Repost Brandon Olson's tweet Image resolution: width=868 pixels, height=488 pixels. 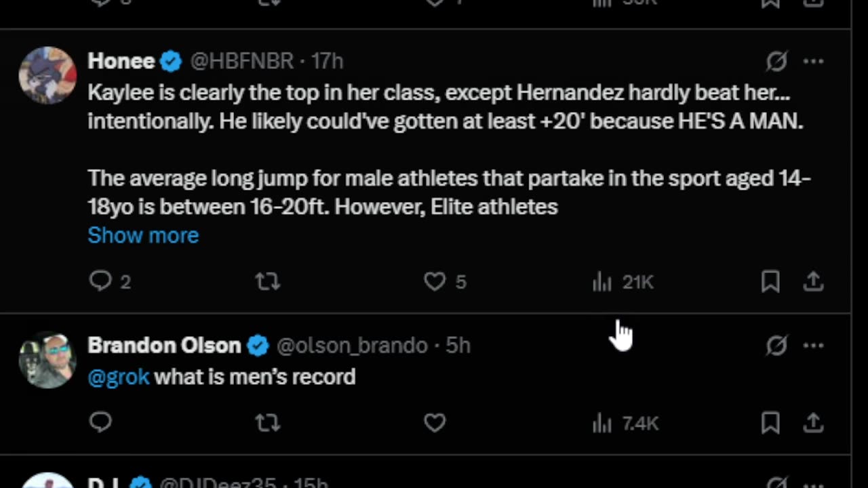[267, 423]
